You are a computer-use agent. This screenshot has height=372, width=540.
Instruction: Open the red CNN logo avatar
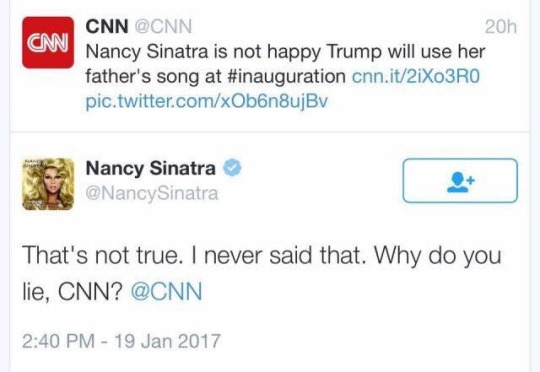(x=48, y=42)
